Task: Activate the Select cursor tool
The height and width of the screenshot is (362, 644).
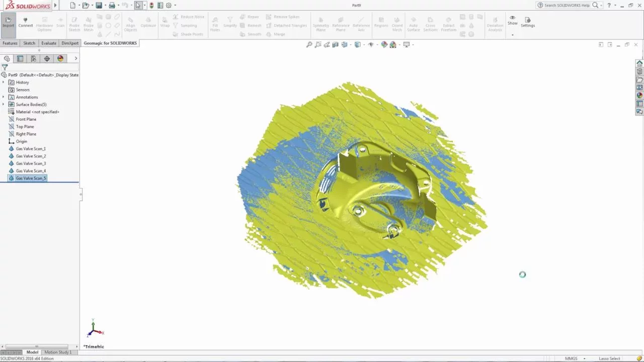Action: point(138,5)
